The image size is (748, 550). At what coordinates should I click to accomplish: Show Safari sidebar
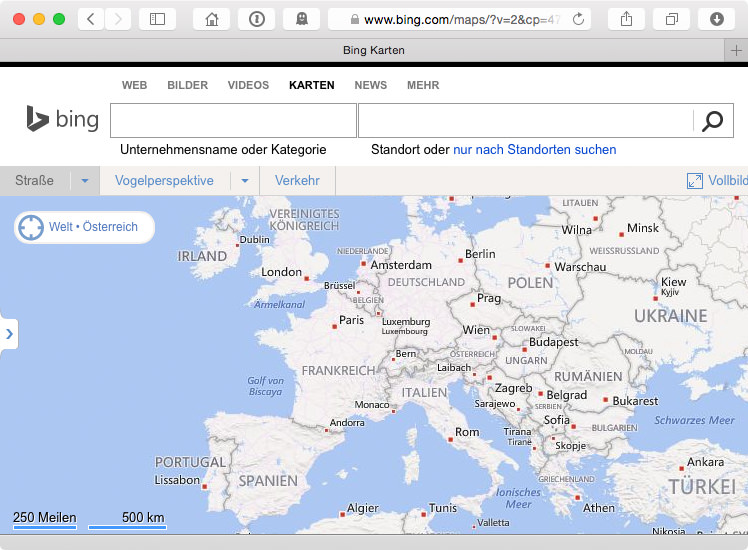[x=157, y=19]
